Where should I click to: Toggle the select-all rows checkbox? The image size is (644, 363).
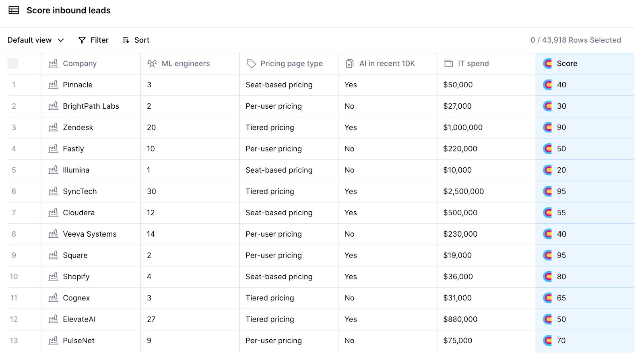pos(13,64)
